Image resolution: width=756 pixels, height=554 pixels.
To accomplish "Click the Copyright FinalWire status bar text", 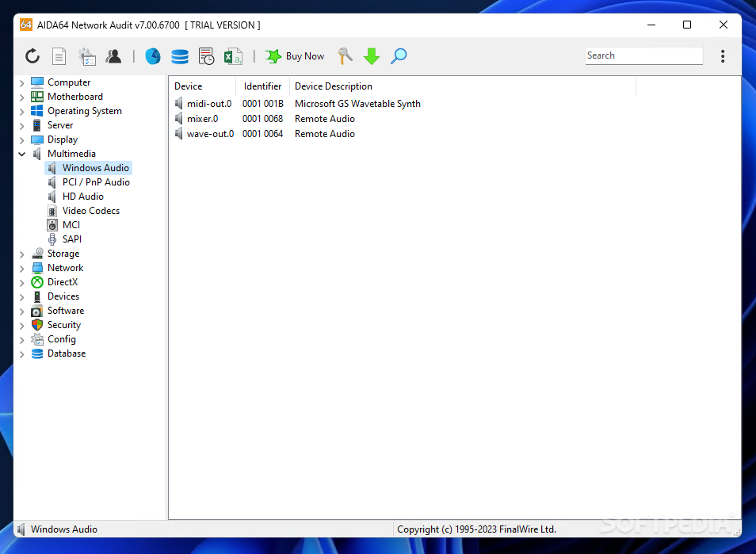I will click(476, 529).
